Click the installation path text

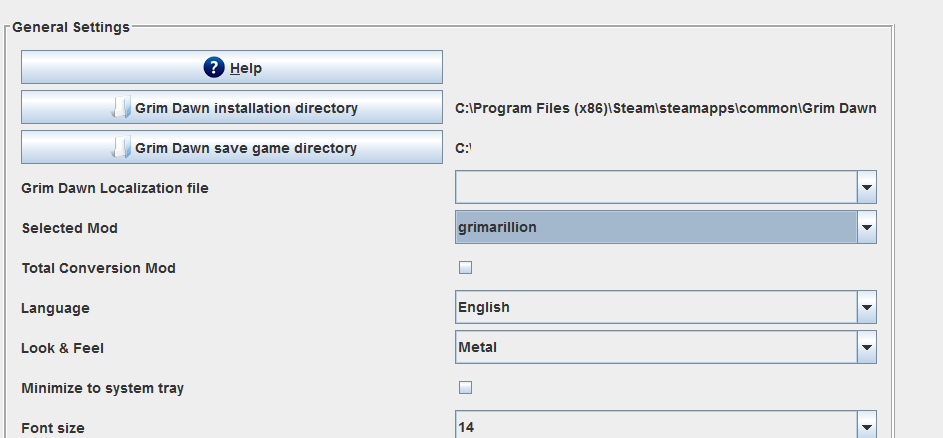666,108
